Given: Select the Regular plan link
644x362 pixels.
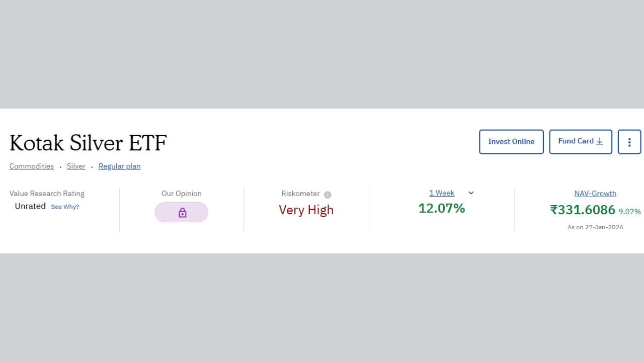Looking at the screenshot, I should [x=119, y=166].
